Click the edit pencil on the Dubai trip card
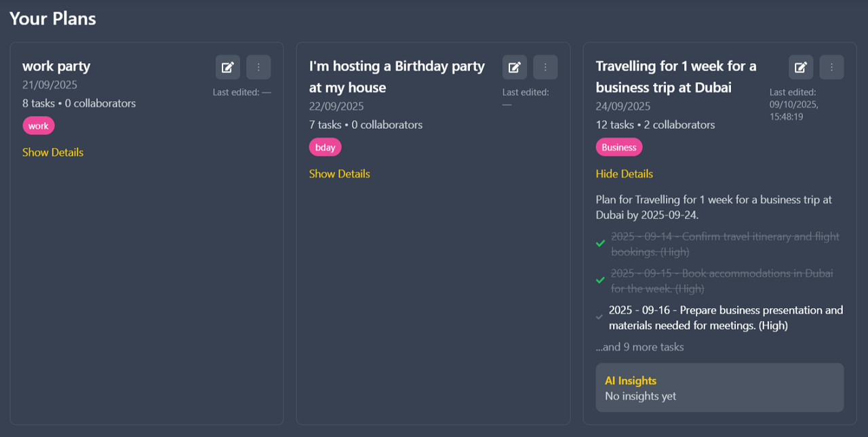 pos(800,67)
